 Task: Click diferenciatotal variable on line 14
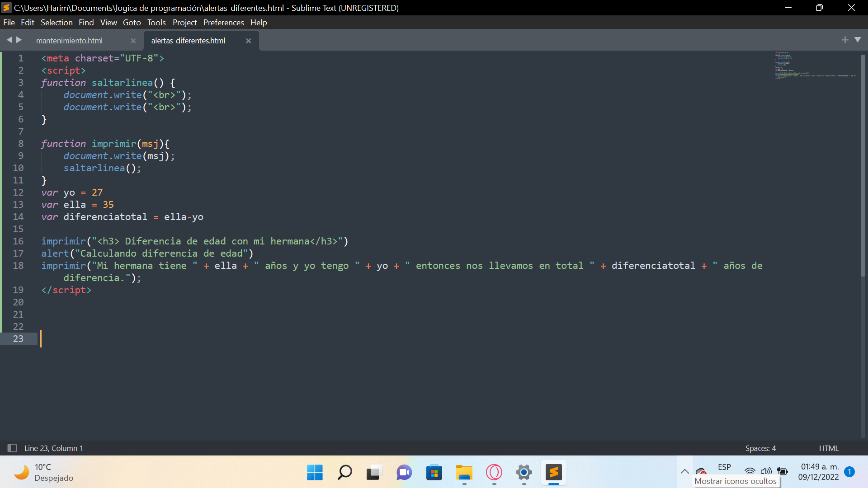click(x=105, y=217)
